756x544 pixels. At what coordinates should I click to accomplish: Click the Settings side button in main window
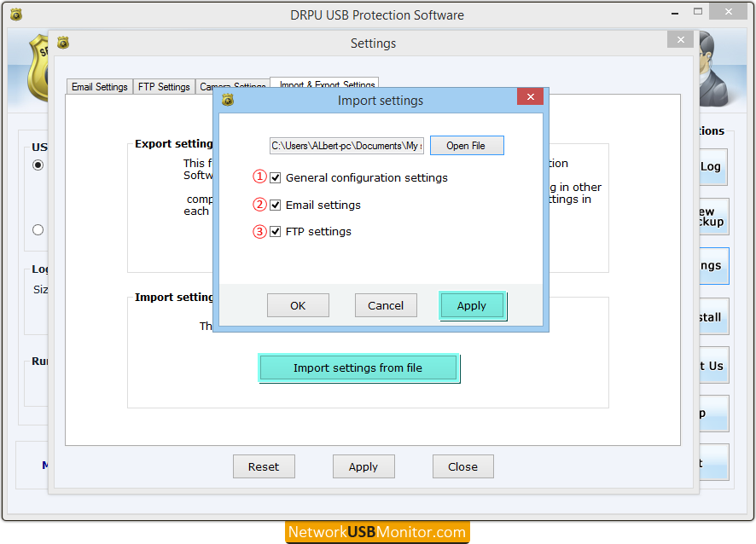point(714,265)
